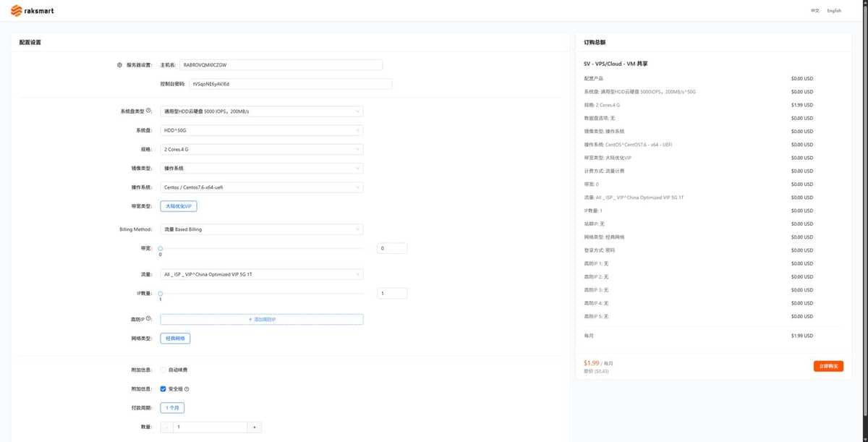This screenshot has height=442, width=868.
Task: Uncheck the 安全组 checkbox
Action: pos(163,388)
